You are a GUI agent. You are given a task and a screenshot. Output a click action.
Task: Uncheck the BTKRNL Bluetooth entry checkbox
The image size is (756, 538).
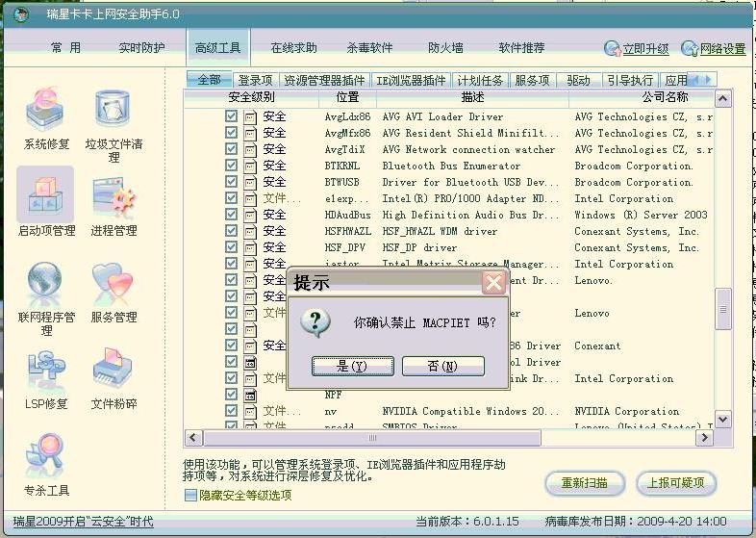click(x=231, y=167)
